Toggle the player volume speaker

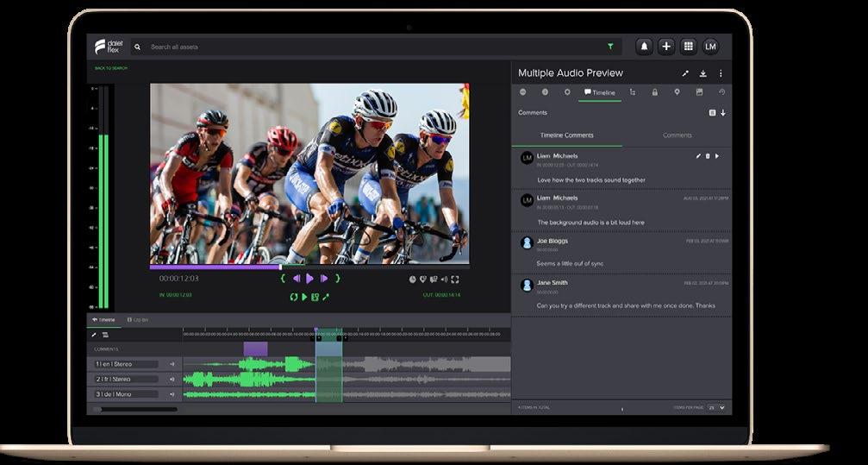[444, 280]
